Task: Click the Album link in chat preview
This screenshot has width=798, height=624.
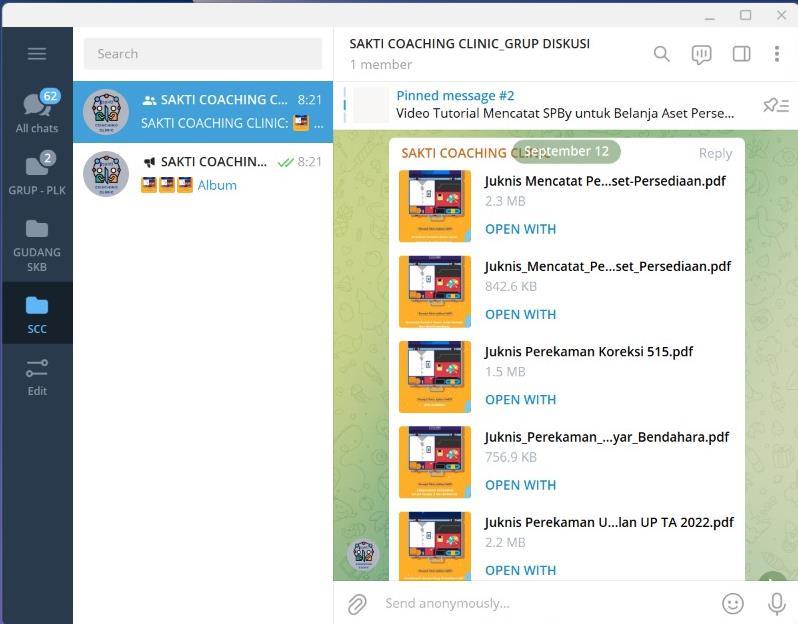Action: (217, 185)
